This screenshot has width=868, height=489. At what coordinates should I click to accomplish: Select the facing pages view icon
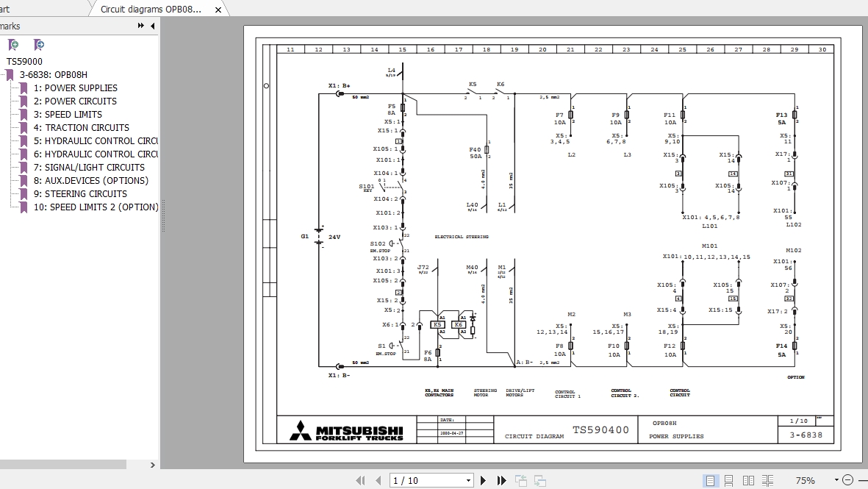tap(747, 479)
